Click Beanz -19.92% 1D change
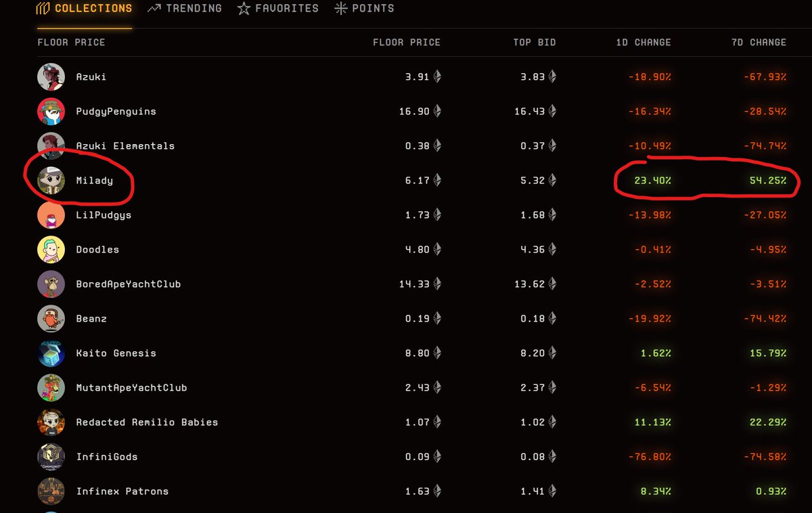The height and width of the screenshot is (513, 812). [x=650, y=319]
